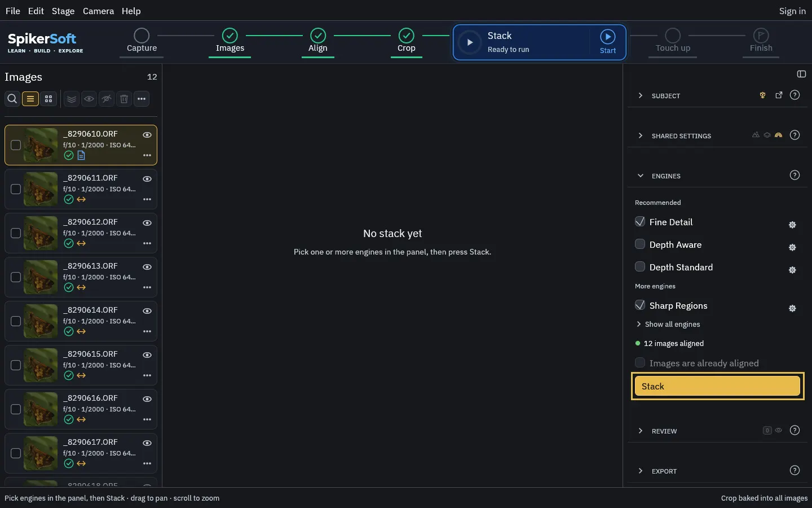
Task: Collapse the Engines section
Action: (640, 176)
